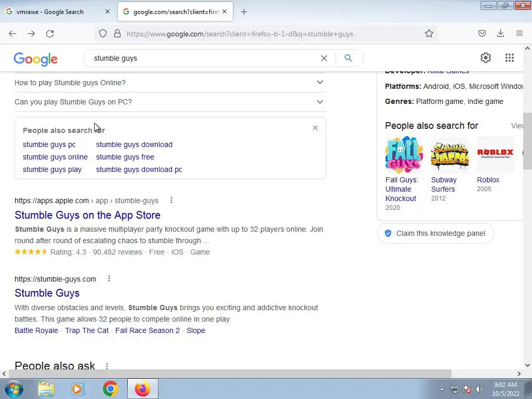Click the stumble guys free suggestion

125,157
